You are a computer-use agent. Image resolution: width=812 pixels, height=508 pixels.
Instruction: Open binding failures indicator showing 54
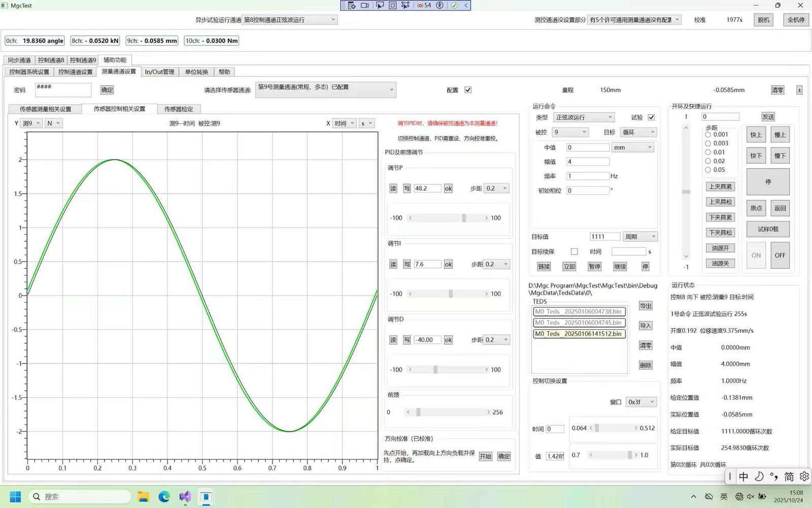424,5
